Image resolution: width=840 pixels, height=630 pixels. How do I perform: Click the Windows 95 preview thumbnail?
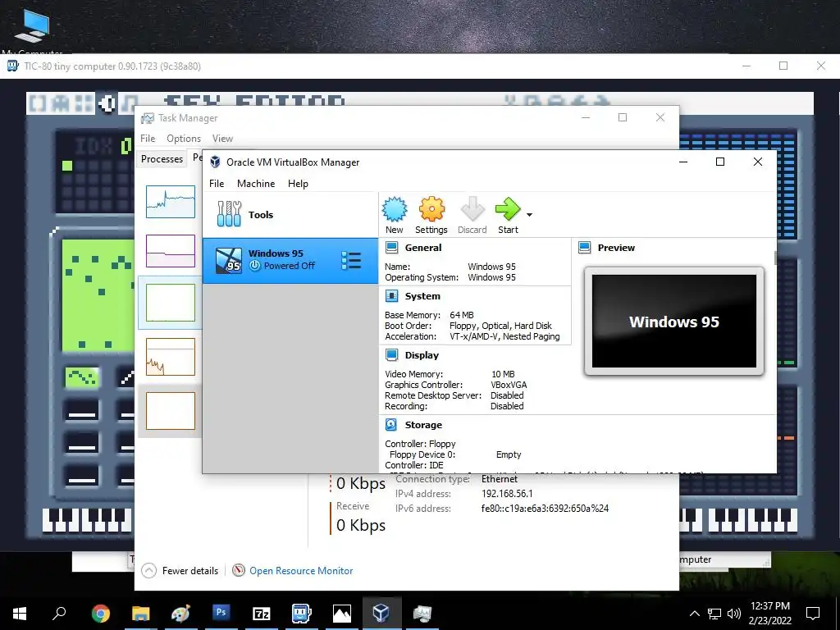pyautogui.click(x=674, y=321)
